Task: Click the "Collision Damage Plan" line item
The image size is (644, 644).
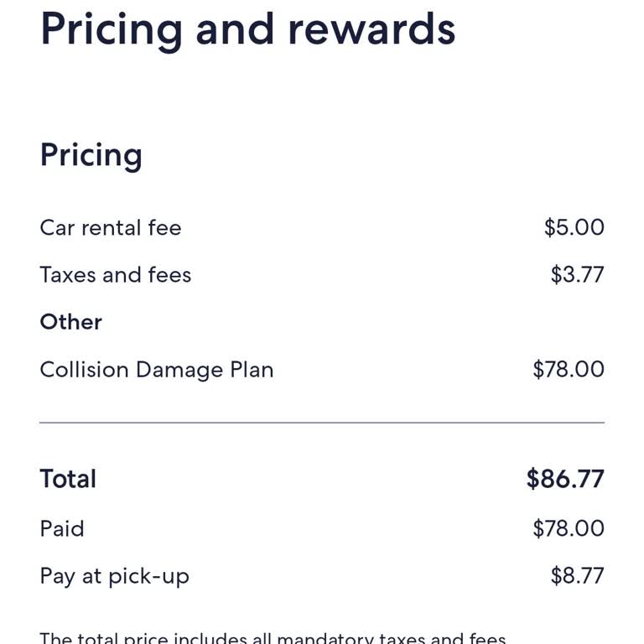Action: [x=156, y=370]
